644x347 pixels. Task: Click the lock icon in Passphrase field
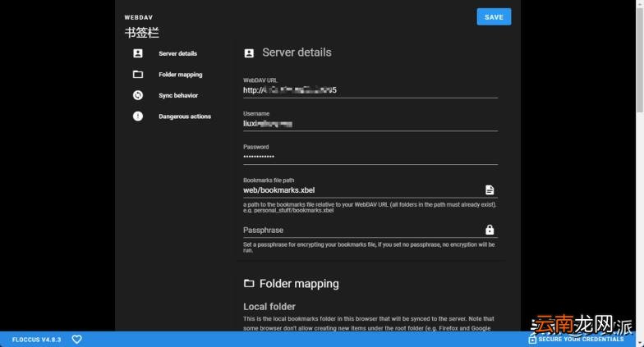(490, 230)
